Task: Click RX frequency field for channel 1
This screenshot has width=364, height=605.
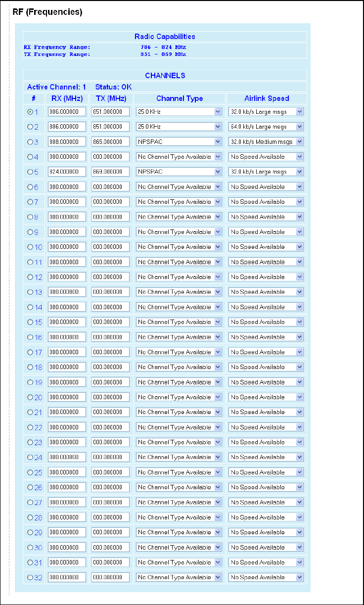Action: click(x=67, y=112)
